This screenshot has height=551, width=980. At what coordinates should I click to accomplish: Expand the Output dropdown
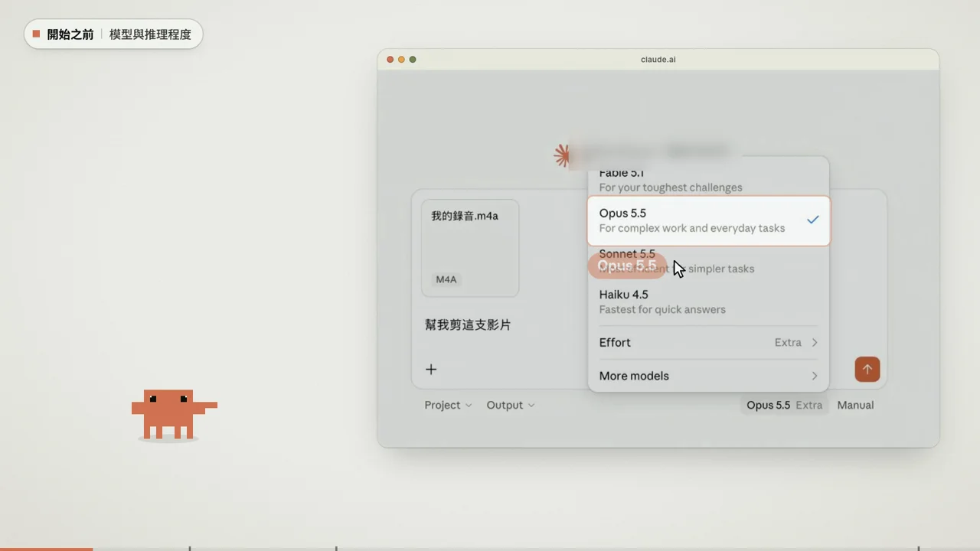point(510,405)
